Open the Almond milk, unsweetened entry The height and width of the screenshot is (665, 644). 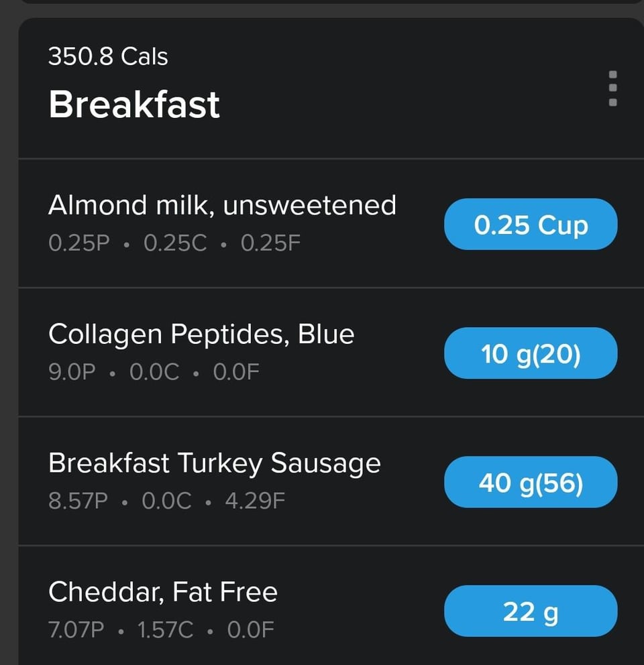click(x=222, y=205)
